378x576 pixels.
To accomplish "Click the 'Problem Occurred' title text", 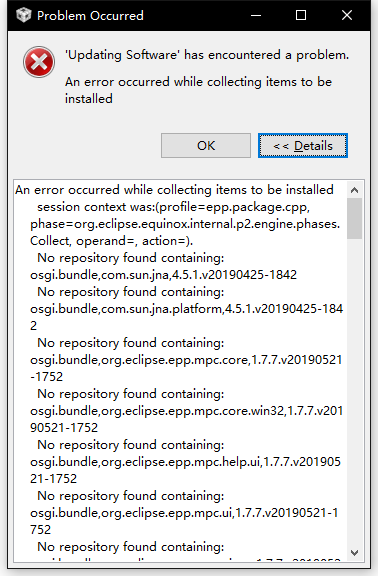I will pos(90,16).
